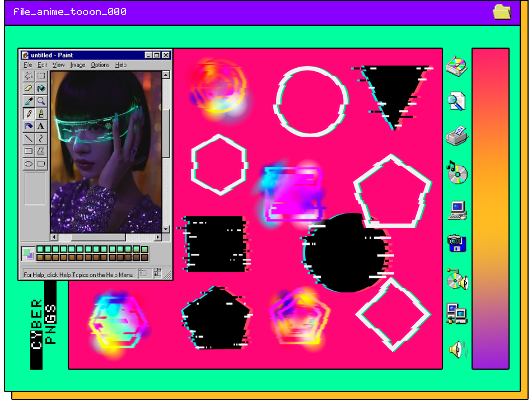The height and width of the screenshot is (405, 532).
Task: Open the Edit menu in Paint
Action: 43,65
